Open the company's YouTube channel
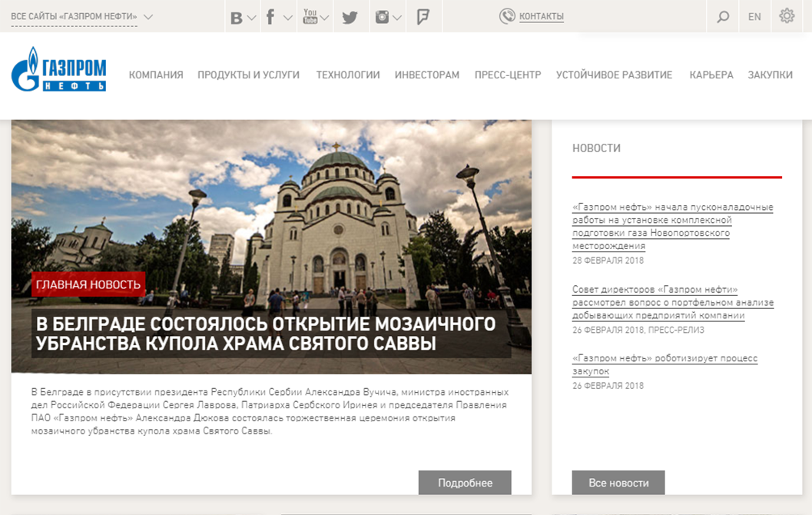Viewport: 812px width, 515px height. tap(310, 15)
